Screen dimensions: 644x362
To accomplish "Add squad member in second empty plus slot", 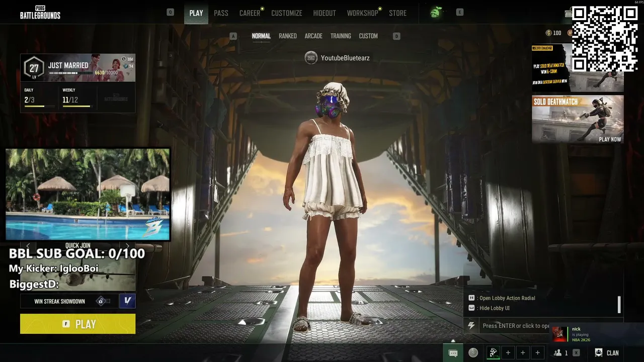I will click(523, 353).
